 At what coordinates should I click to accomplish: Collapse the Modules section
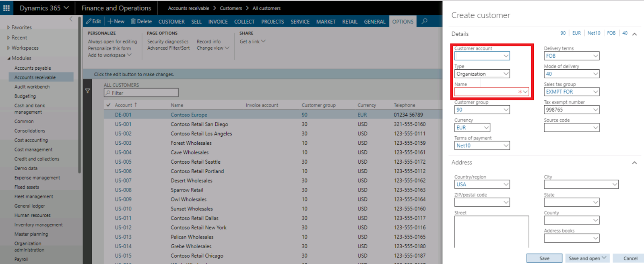pyautogui.click(x=19, y=58)
